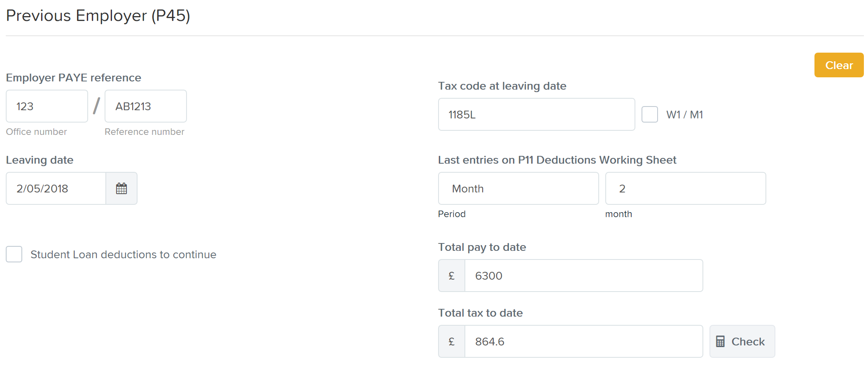Click the pound symbol beside Total tax to date
The height and width of the screenshot is (366, 868).
[x=451, y=341]
